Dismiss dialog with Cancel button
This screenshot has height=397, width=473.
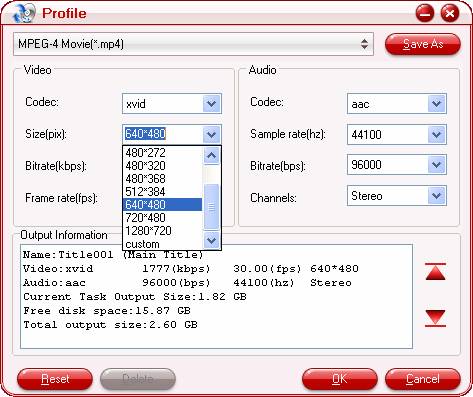[x=423, y=379]
